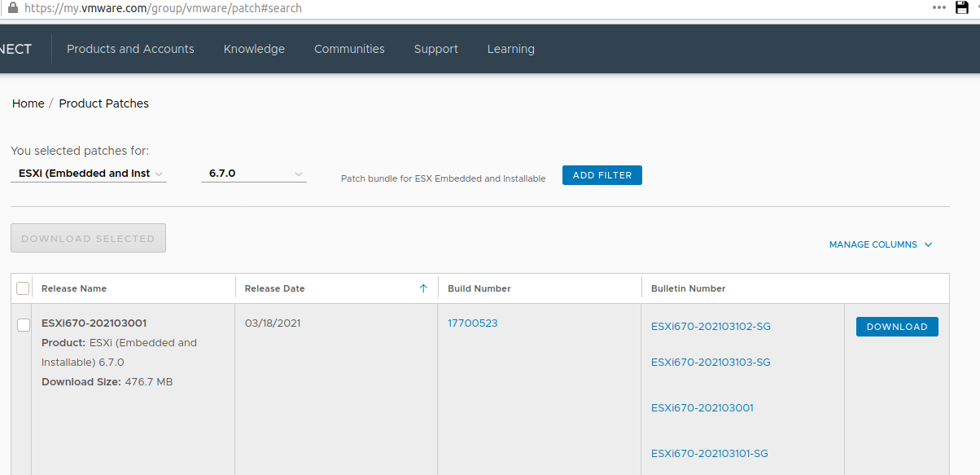Click the Download Size: 476.7 MB text
The image size is (980, 475).
[107, 382]
